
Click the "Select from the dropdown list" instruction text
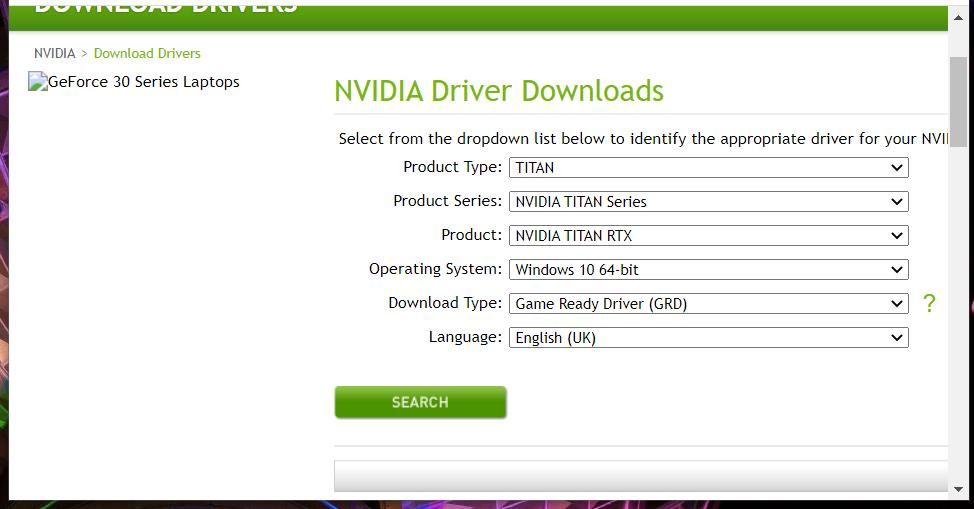point(643,139)
